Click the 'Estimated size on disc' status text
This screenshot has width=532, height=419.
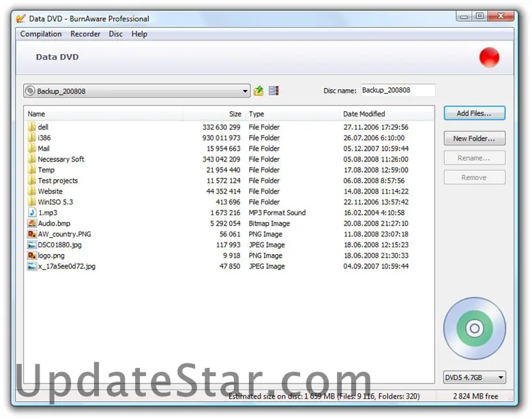[x=324, y=396]
